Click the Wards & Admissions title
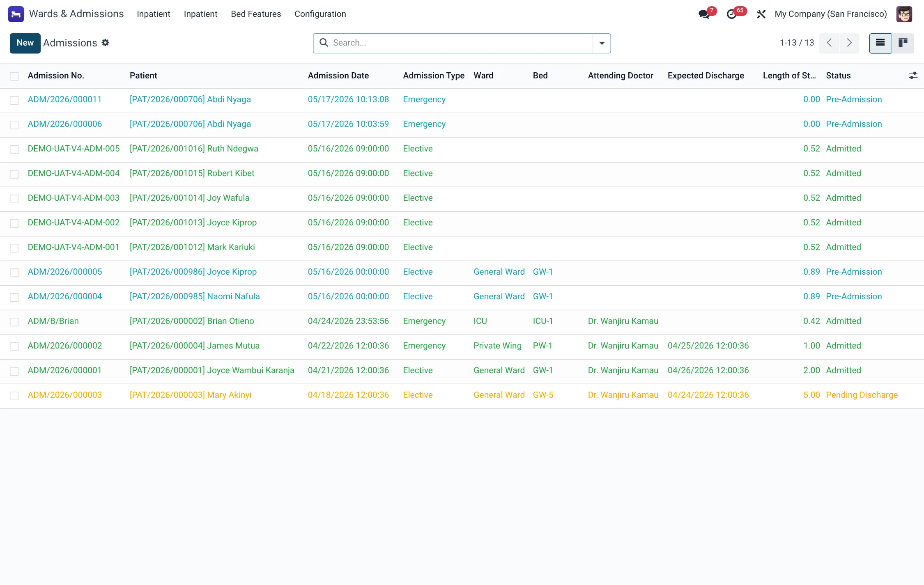Image resolution: width=924 pixels, height=585 pixels. point(76,14)
